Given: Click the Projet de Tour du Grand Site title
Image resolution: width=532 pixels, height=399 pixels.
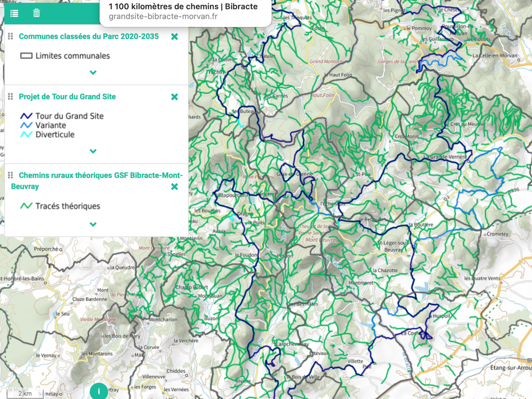Looking at the screenshot, I should click(67, 96).
